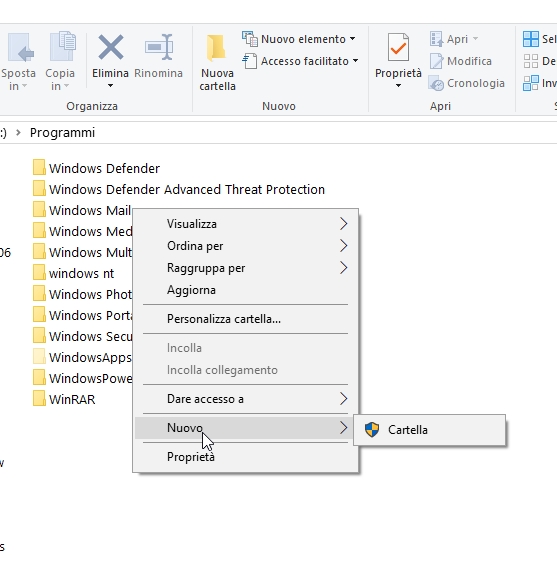Click the Windows Multimedia folder icon
557x567 pixels.
tap(39, 252)
